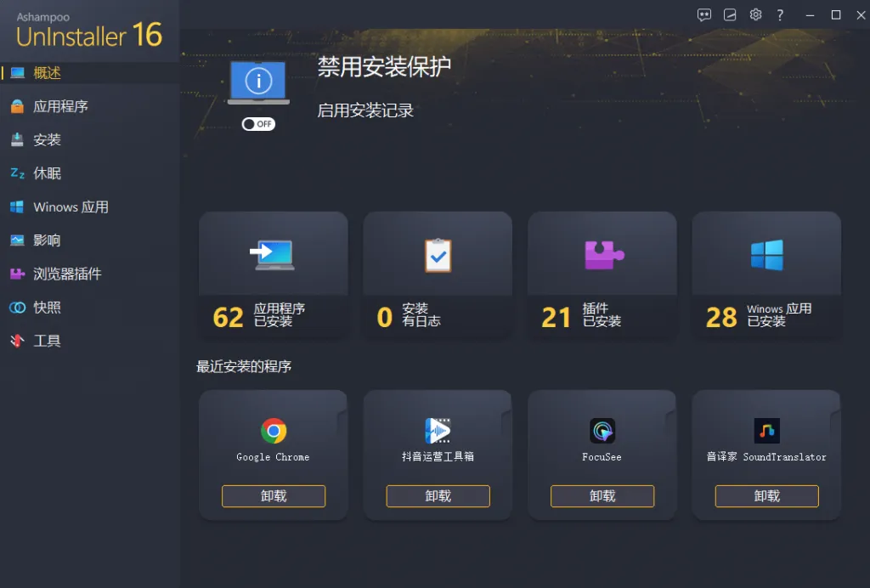Image resolution: width=870 pixels, height=588 pixels.
Task: Open settings gear icon
Action: (755, 14)
